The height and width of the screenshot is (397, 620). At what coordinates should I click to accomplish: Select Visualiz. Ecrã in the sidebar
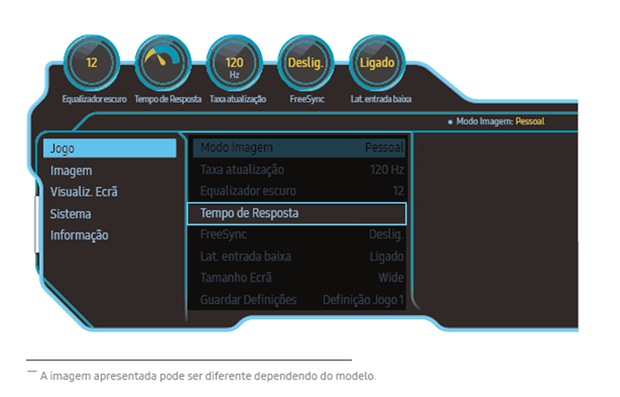click(x=84, y=192)
